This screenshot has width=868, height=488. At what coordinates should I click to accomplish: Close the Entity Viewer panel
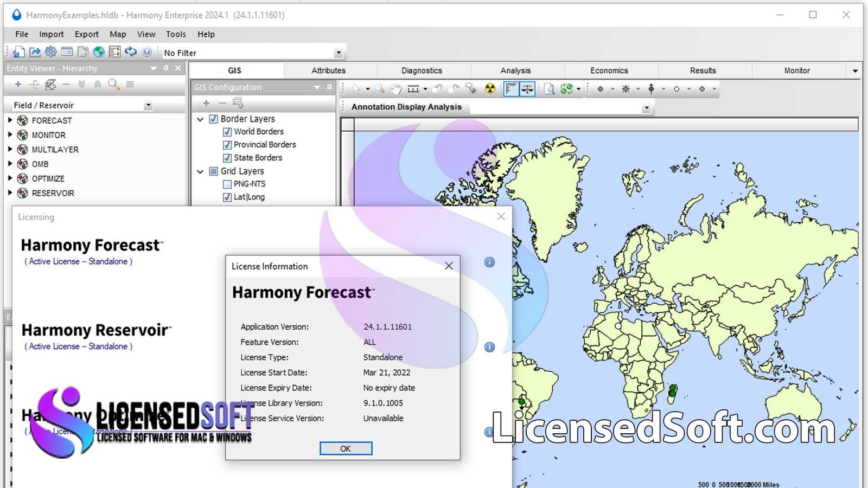178,68
